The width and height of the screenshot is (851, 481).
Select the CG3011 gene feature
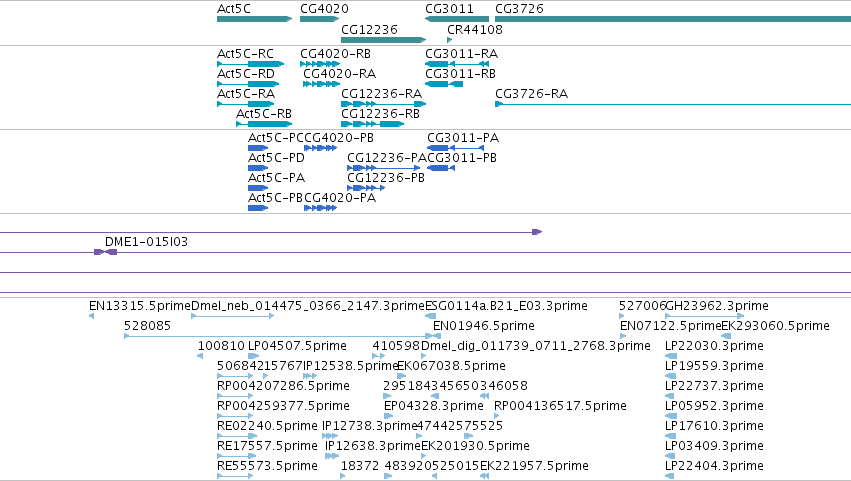[x=457, y=19]
